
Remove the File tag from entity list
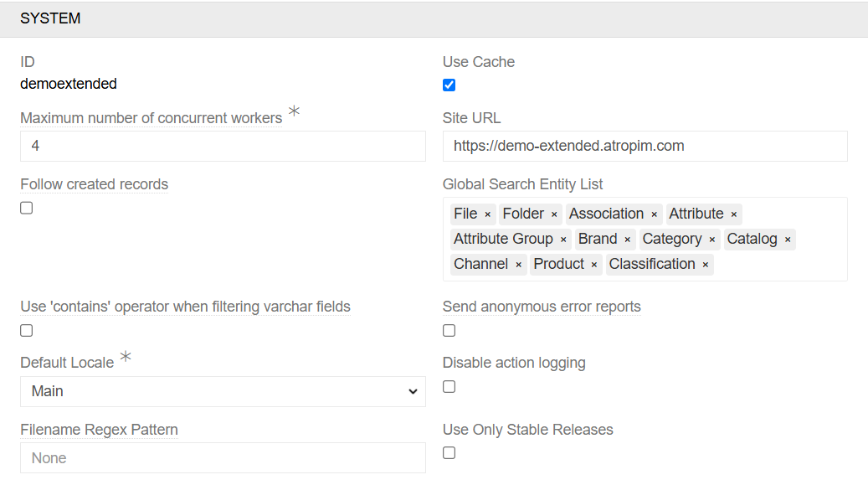click(487, 214)
